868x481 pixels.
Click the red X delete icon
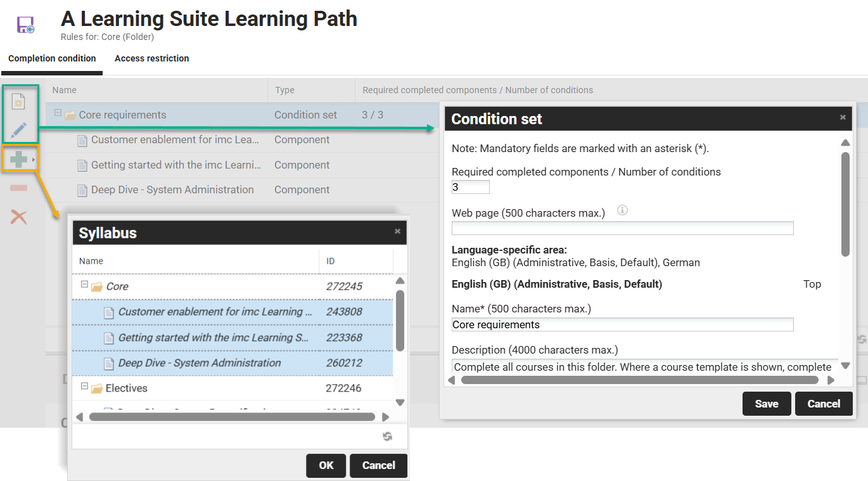point(18,215)
